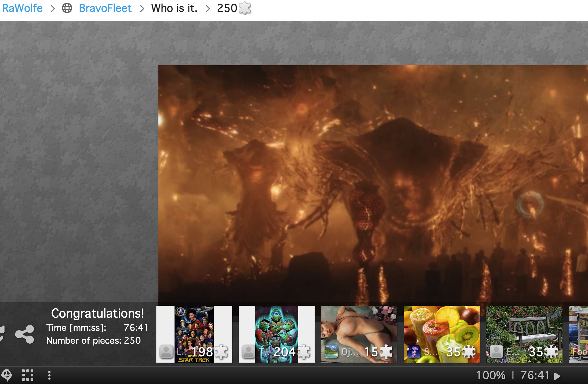Open the ninja turtles 204-piece puzzle
The height and width of the screenshot is (385, 588).
277,334
